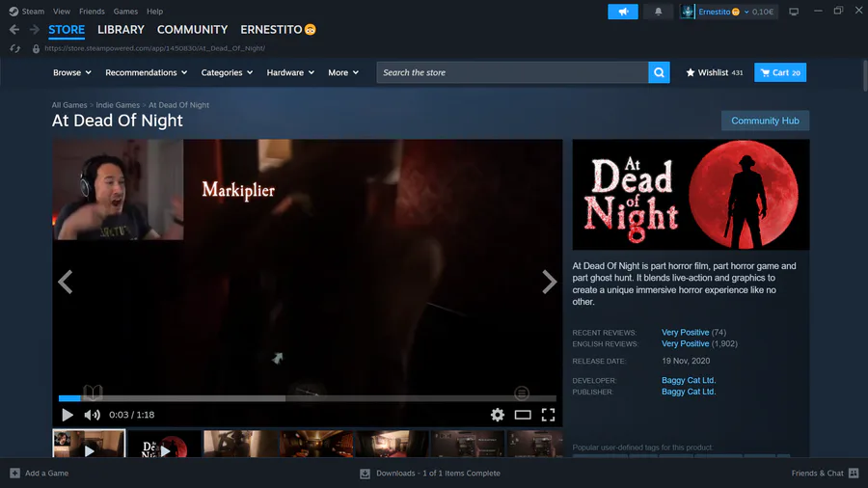Open Very Positive recent reviews link
This screenshot has width=868, height=488.
686,332
